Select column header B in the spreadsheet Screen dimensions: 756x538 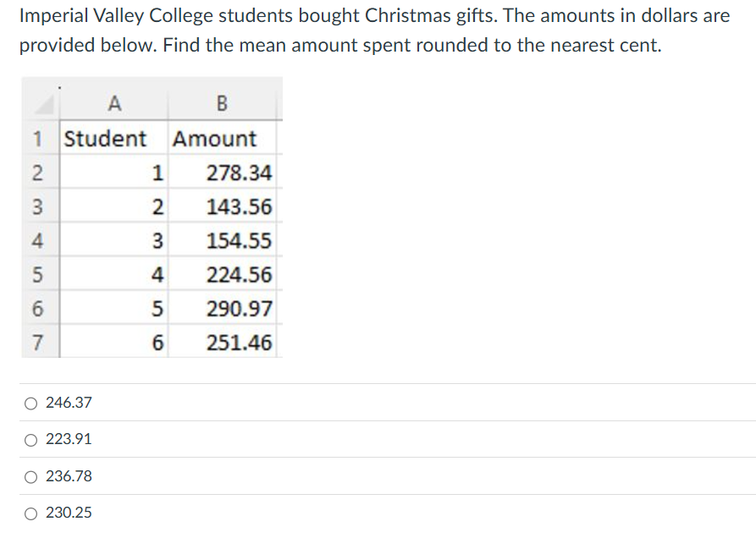[x=222, y=104]
